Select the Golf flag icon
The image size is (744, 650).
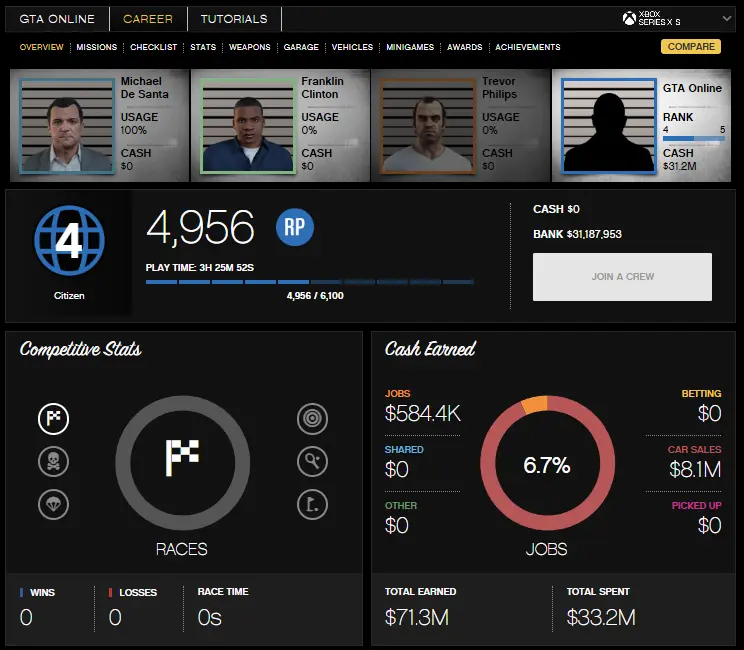click(x=312, y=504)
